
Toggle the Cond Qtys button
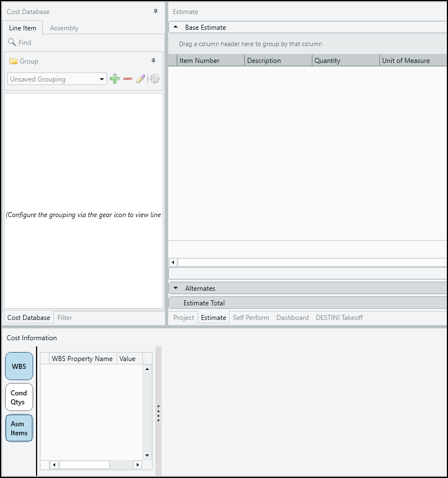pyautogui.click(x=19, y=397)
